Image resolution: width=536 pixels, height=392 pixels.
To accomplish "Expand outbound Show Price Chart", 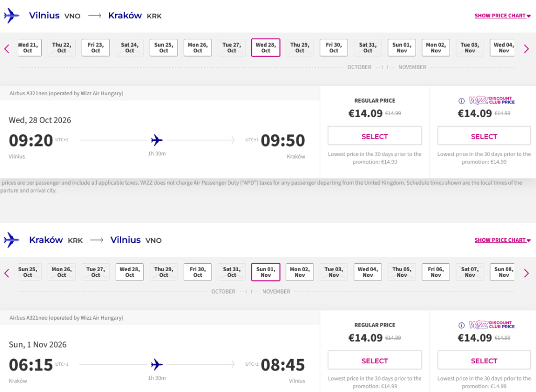I will (x=502, y=16).
